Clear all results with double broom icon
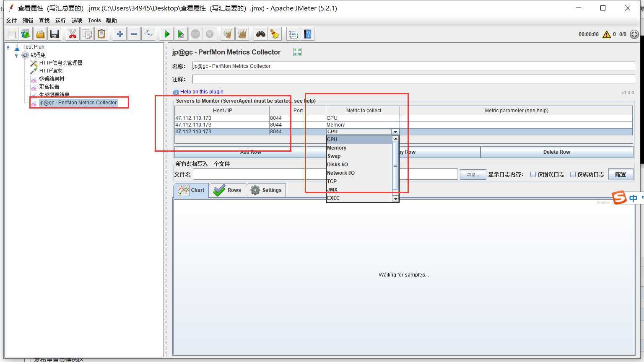The image size is (644, 362). (242, 34)
